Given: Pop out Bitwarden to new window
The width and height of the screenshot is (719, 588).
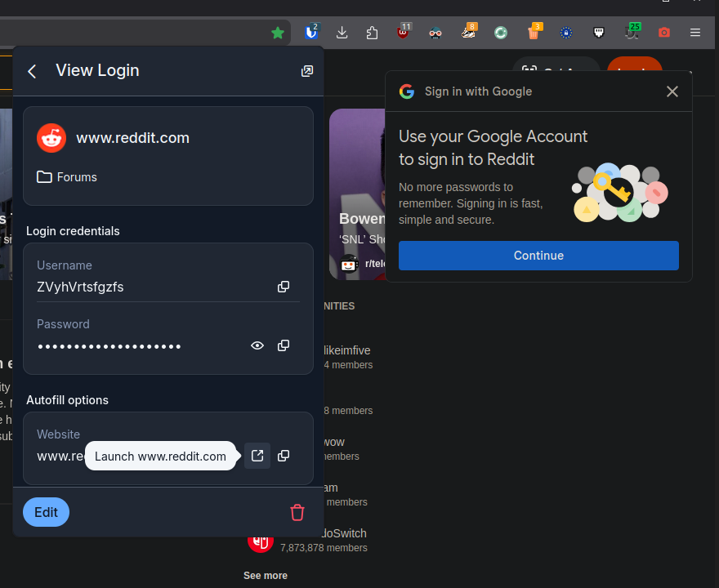Looking at the screenshot, I should pyautogui.click(x=306, y=71).
